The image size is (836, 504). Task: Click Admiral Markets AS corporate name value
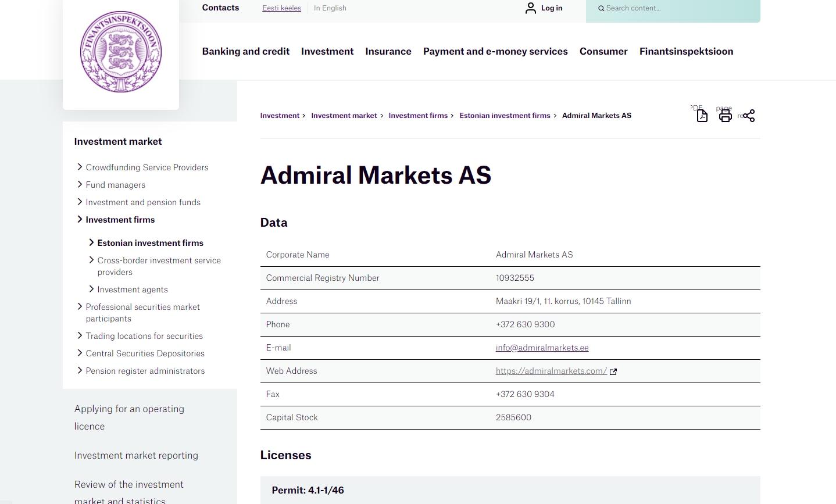534,255
